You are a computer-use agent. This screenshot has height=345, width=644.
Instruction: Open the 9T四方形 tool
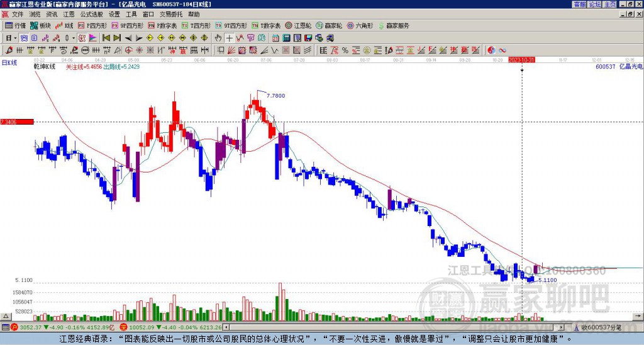coord(231,25)
